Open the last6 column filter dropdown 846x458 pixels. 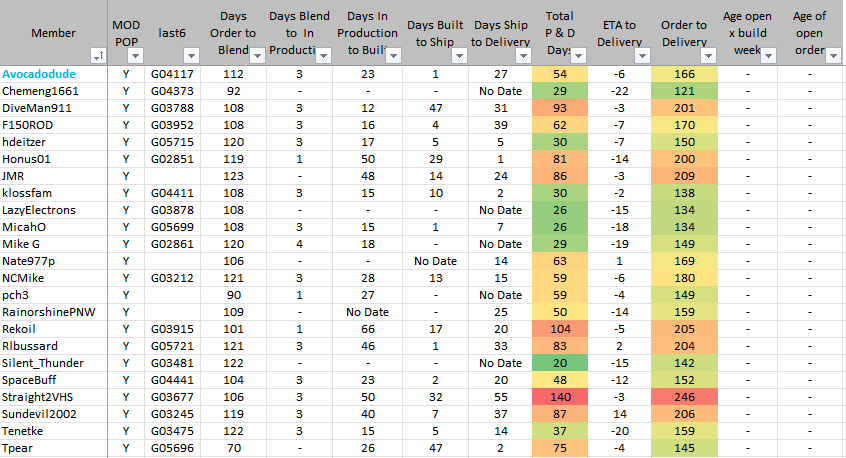coord(192,56)
